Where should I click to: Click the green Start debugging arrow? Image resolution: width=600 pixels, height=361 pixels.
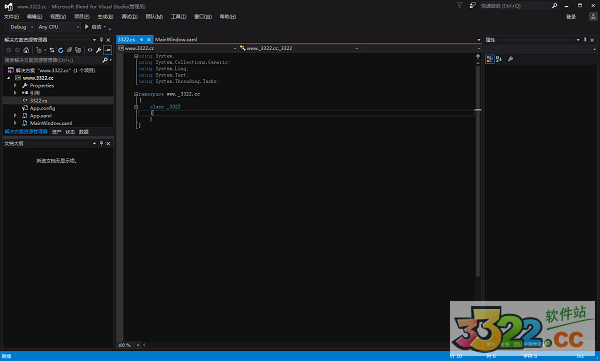click(x=87, y=27)
